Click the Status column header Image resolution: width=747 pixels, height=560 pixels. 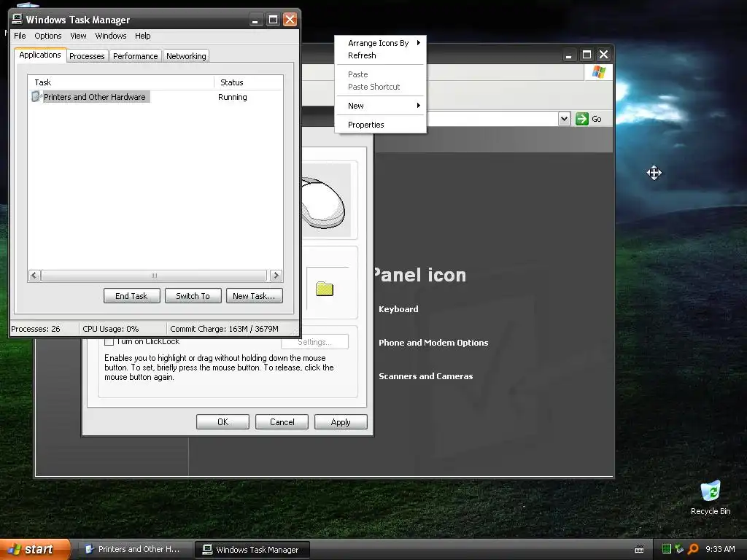coord(248,82)
